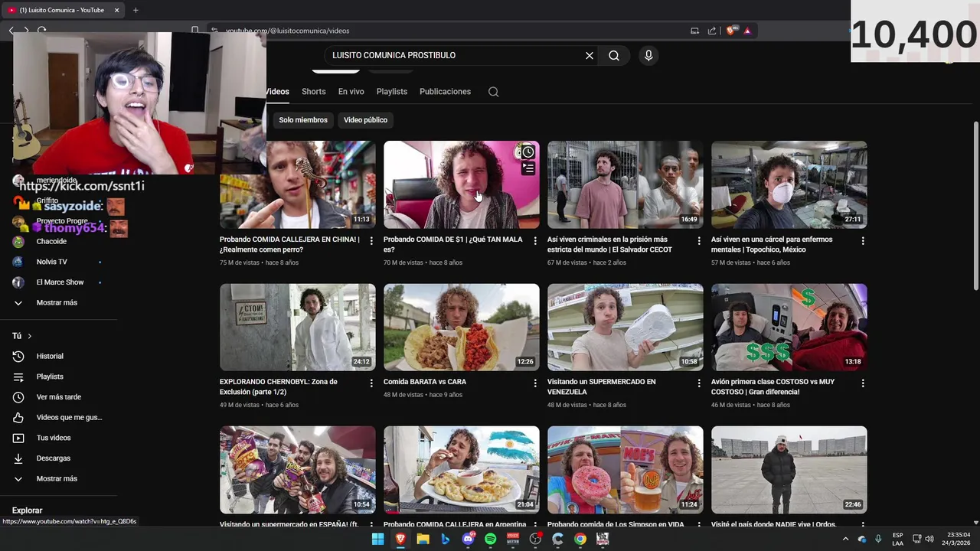Open options for EXPLORANDO CHERNOBYL video

(x=371, y=383)
